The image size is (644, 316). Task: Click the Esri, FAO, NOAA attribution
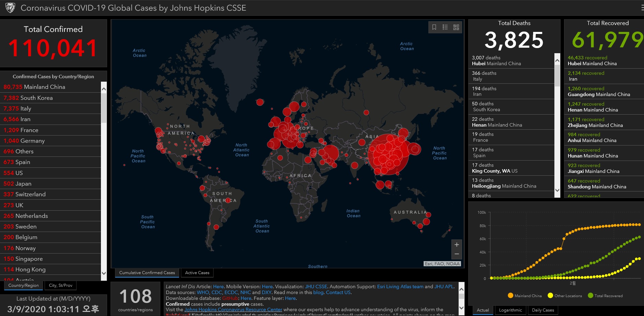tap(442, 264)
